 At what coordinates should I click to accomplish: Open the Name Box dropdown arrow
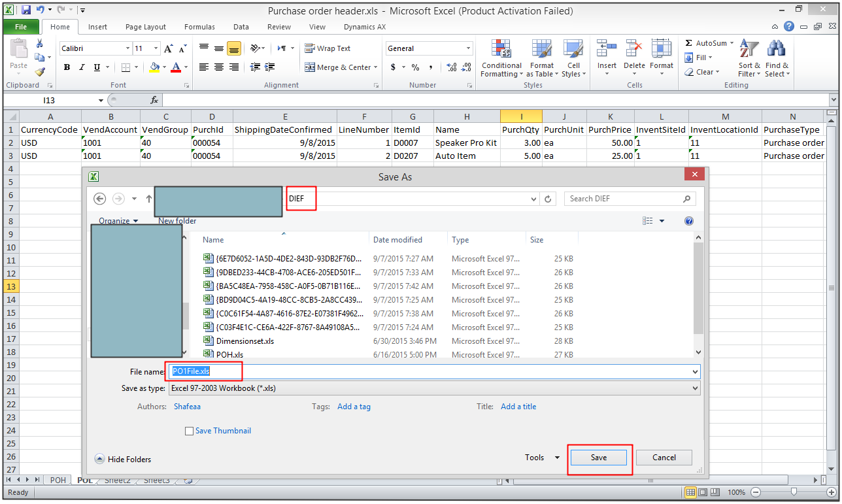point(101,100)
